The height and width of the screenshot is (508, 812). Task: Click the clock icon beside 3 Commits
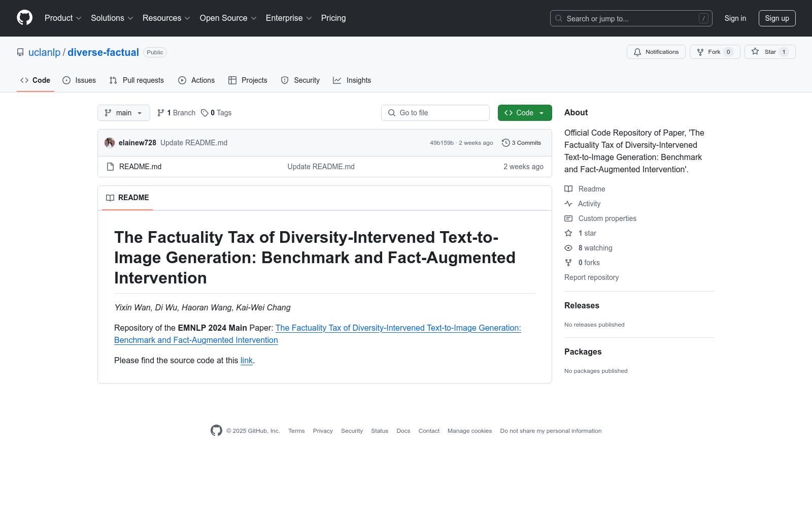[505, 143]
